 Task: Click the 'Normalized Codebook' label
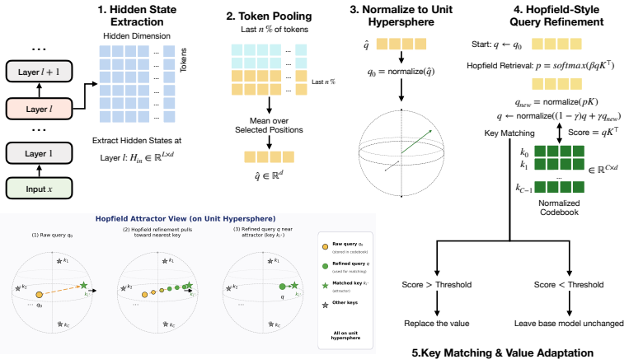pyautogui.click(x=559, y=208)
